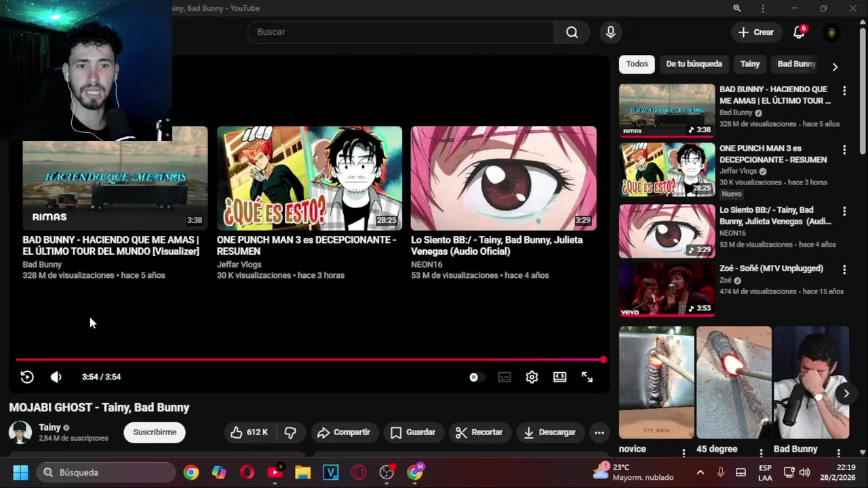Screen dimensions: 868x488
Task: Open the Tainy channel name link
Action: point(50,428)
